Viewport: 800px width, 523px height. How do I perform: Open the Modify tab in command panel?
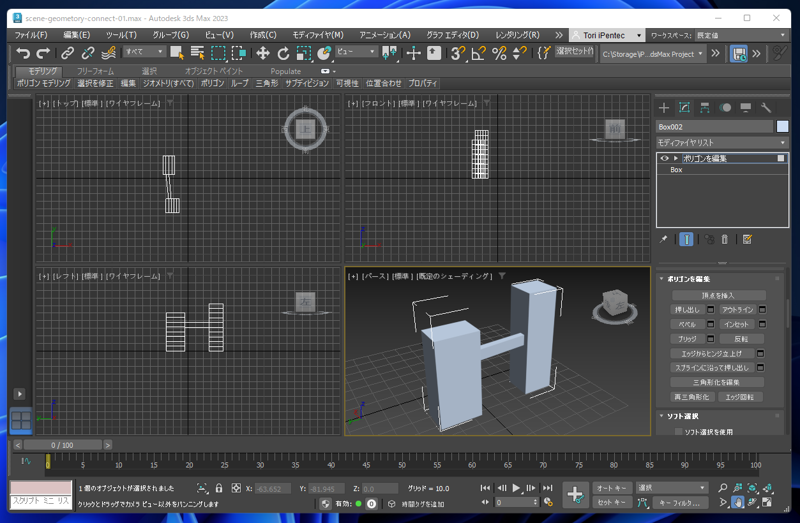click(x=684, y=108)
